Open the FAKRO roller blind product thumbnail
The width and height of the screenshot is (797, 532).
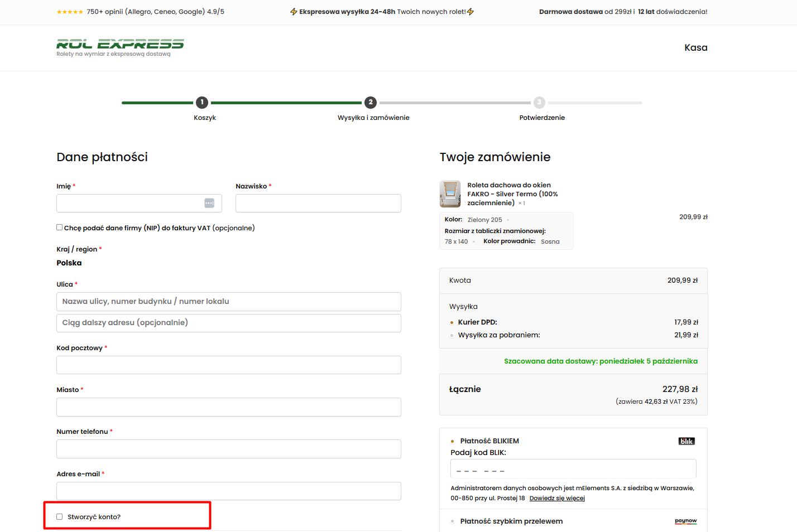click(x=450, y=194)
